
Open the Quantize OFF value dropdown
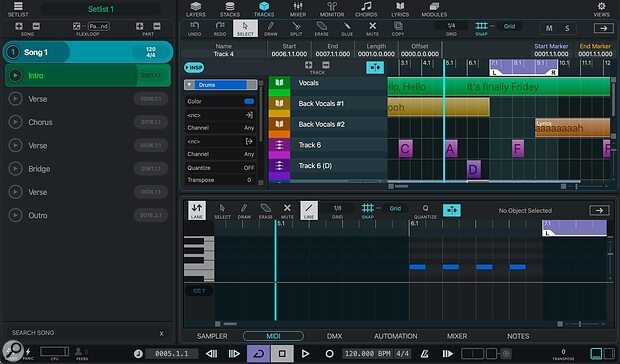tap(248, 168)
